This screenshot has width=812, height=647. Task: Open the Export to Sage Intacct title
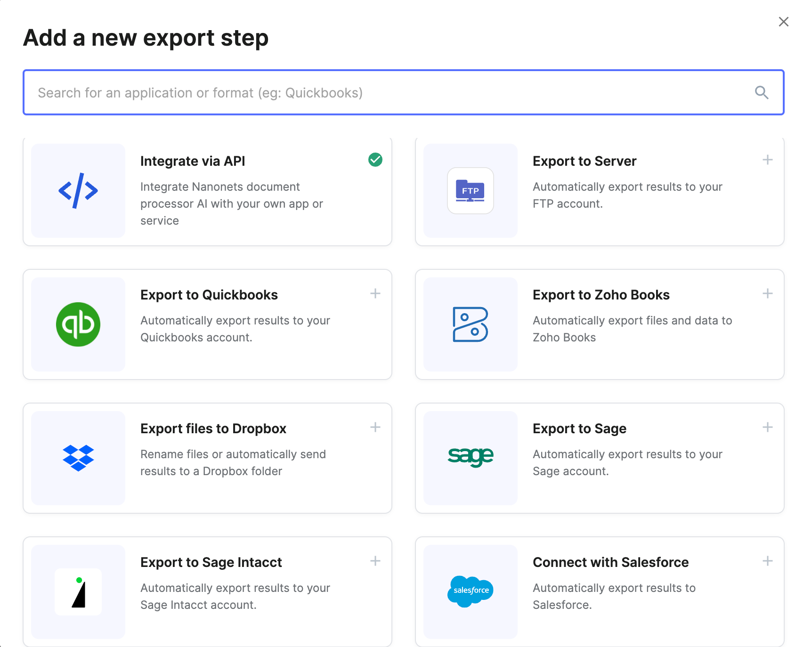pyautogui.click(x=211, y=562)
